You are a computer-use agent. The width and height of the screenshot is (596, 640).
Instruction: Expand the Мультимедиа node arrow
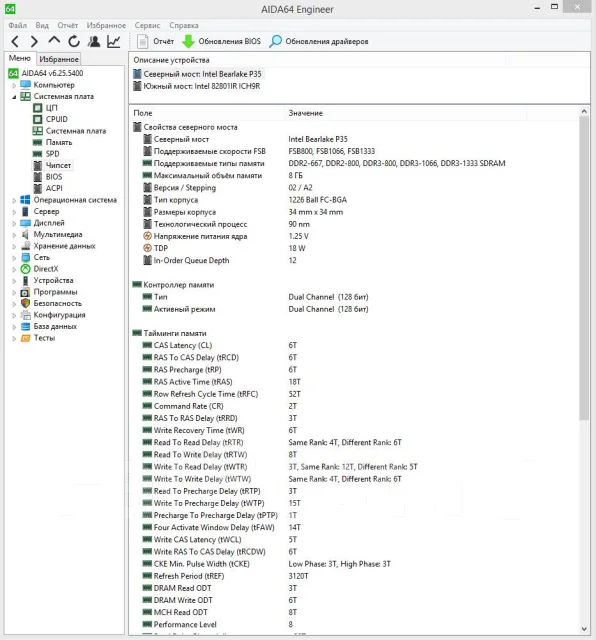(x=14, y=235)
